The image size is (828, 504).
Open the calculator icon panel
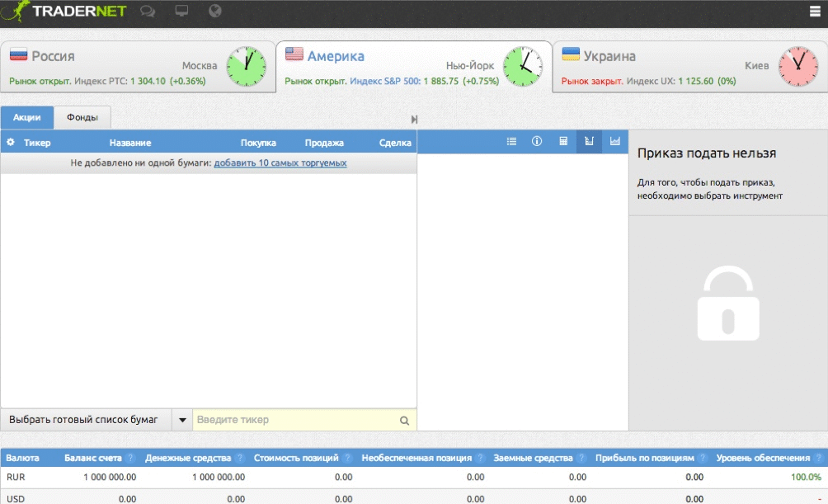point(563,142)
